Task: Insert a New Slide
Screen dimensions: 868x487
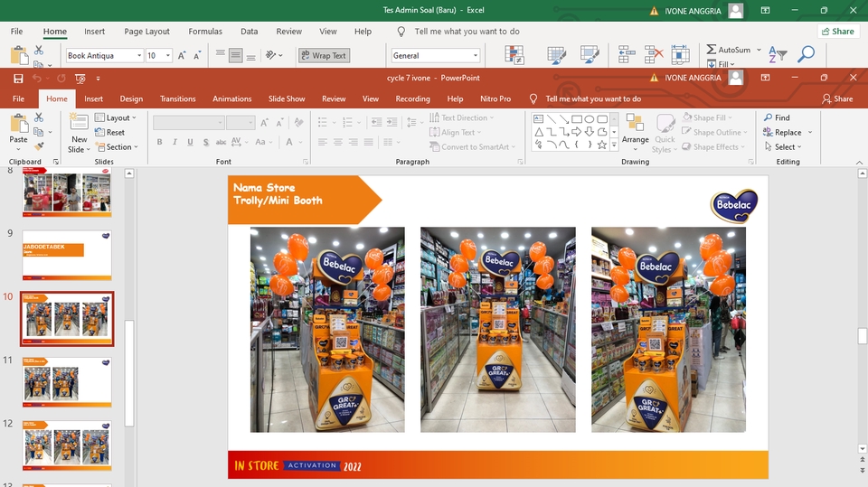Action: point(80,133)
